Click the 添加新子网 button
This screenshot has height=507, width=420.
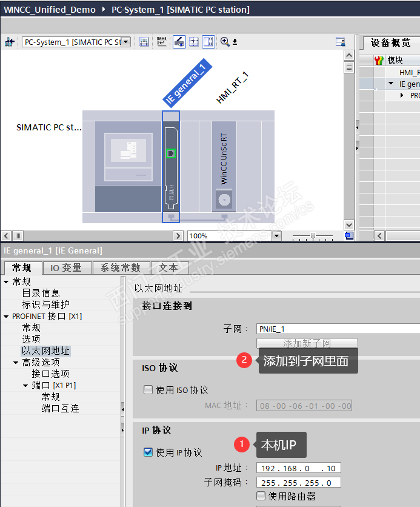click(307, 343)
